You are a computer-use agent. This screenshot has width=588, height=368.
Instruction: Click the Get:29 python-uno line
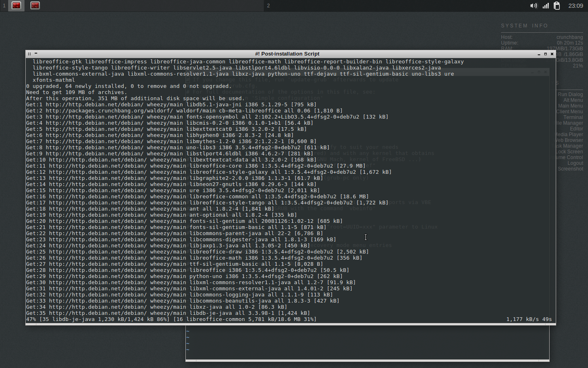185,276
